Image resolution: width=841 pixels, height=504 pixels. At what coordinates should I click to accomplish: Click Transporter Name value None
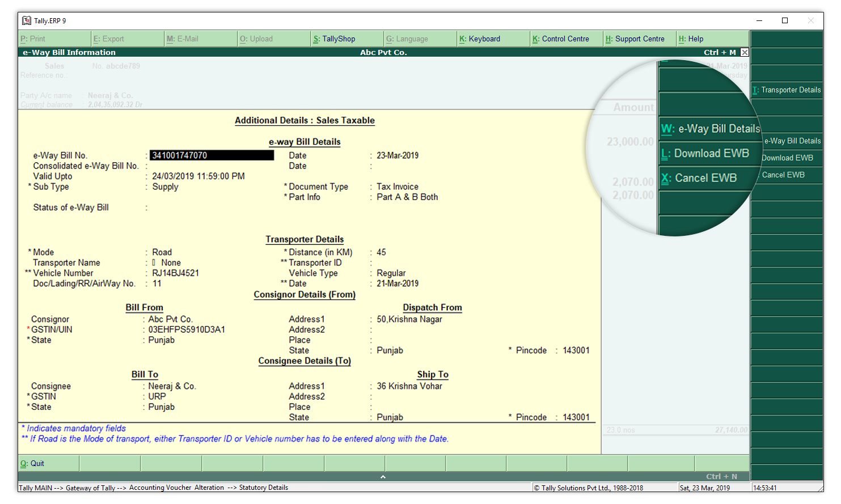point(171,263)
